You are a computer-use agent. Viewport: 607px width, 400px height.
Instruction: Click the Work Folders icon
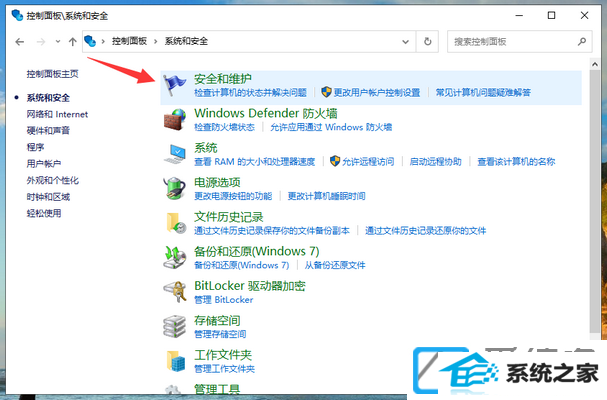tap(176, 361)
